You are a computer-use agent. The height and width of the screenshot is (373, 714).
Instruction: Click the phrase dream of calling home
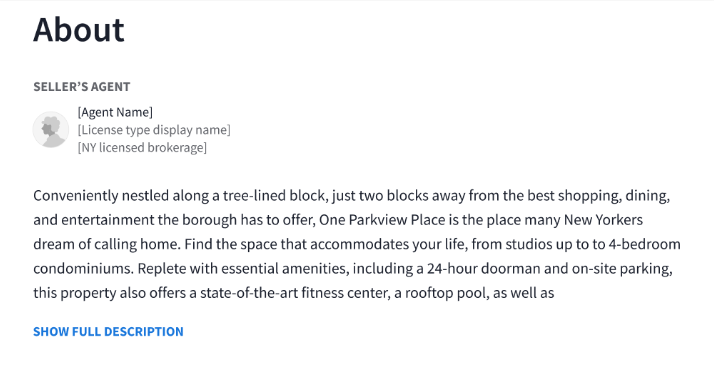tap(106, 244)
